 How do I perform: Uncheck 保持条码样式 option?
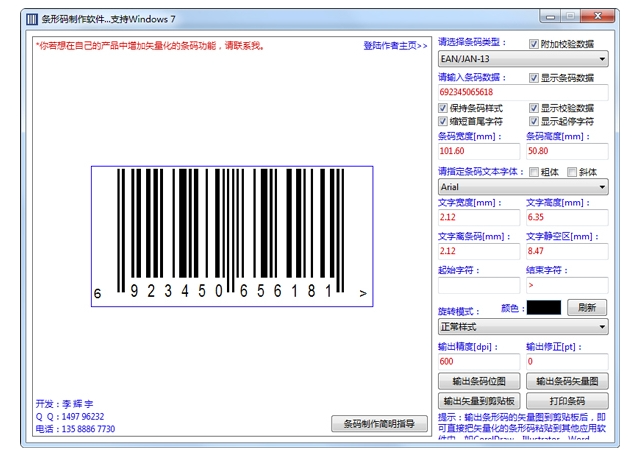(x=443, y=108)
